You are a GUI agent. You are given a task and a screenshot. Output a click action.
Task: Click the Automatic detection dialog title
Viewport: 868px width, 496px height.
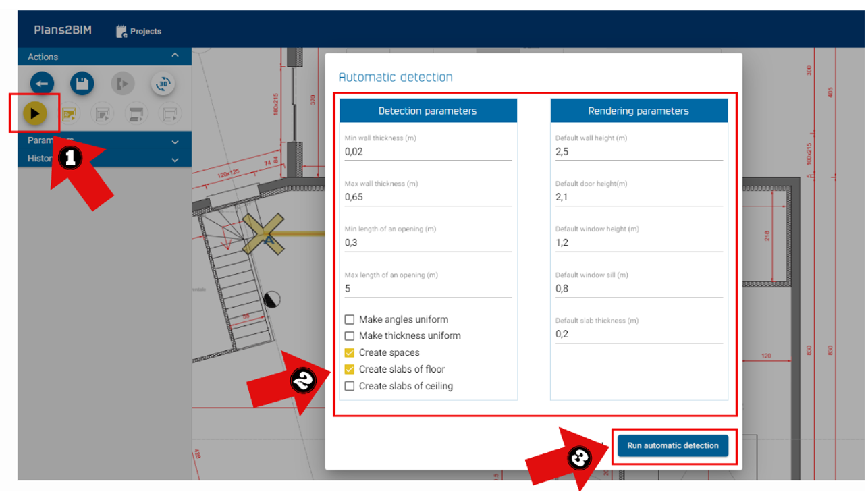pos(396,77)
